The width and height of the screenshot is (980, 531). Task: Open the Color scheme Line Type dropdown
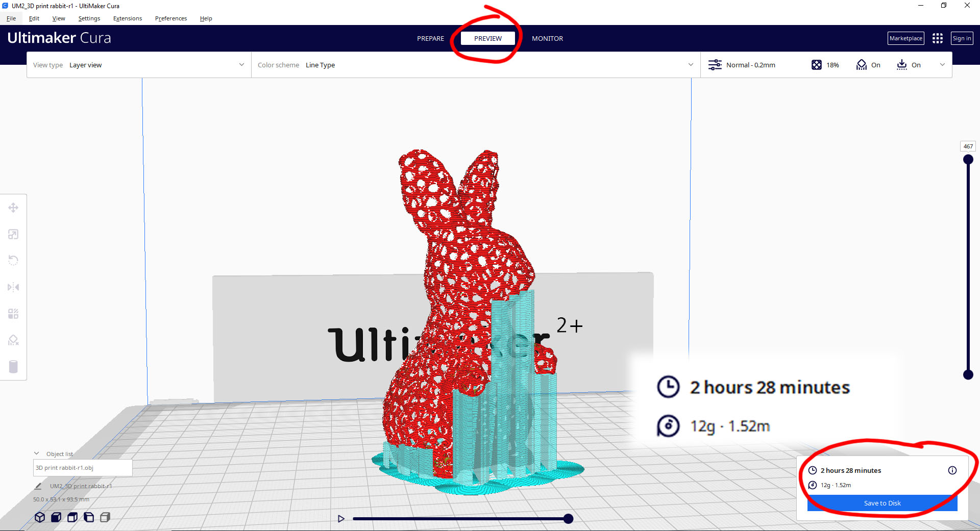coord(476,65)
